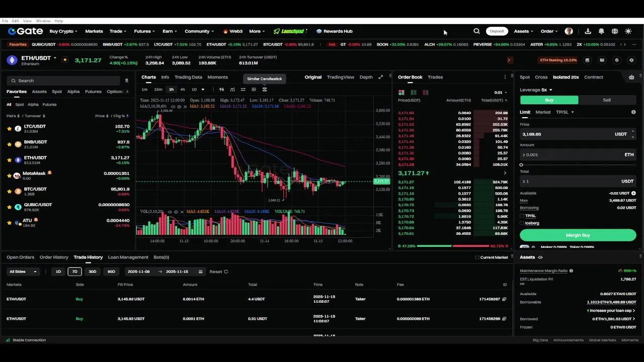Select buy-only order book view icon
Screen dimensions: 644x362
pyautogui.click(x=414, y=93)
